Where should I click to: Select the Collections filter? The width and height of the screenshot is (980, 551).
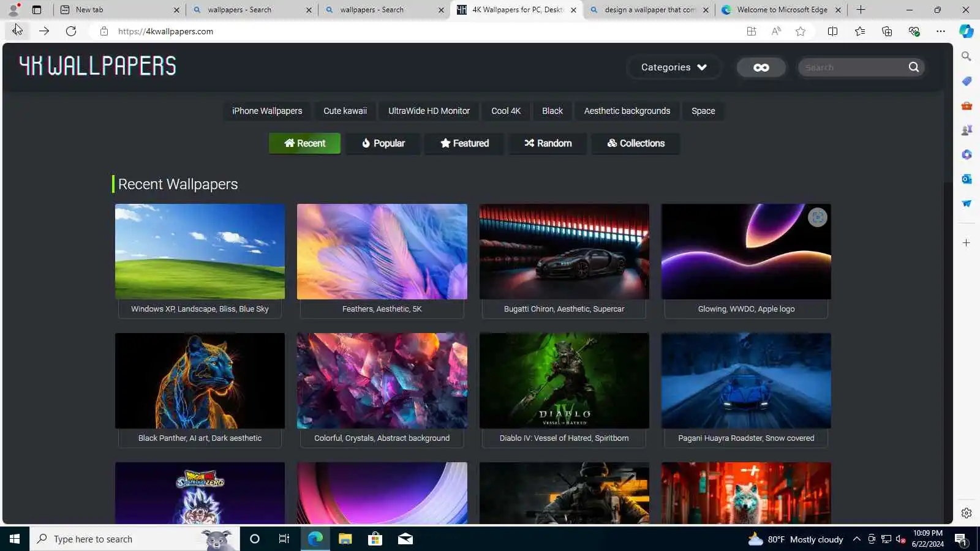click(x=636, y=143)
